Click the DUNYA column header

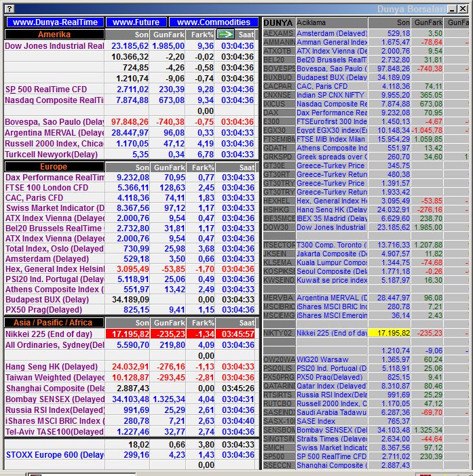tap(279, 23)
